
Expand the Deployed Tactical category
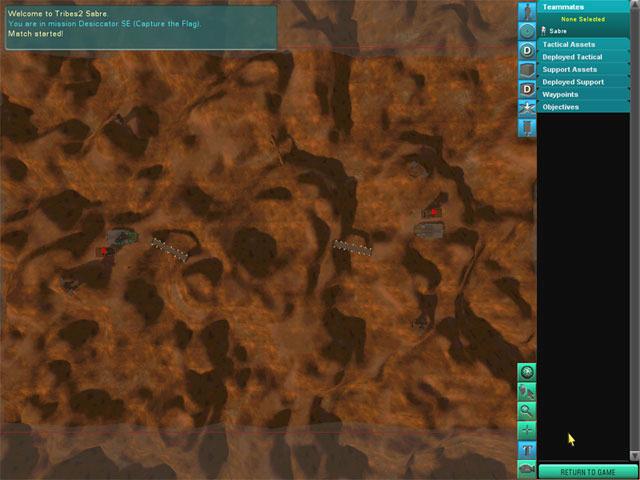point(584,57)
